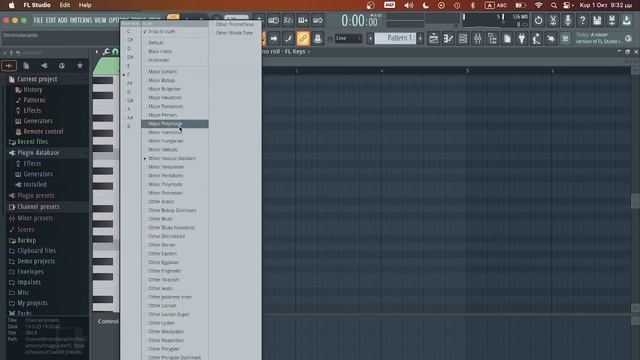Click the next pattern plus button
The height and width of the screenshot is (360, 640).
(x=420, y=38)
